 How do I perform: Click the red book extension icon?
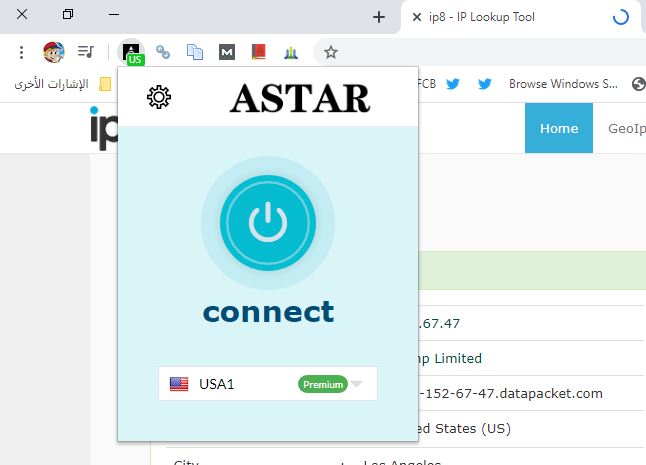[259, 52]
